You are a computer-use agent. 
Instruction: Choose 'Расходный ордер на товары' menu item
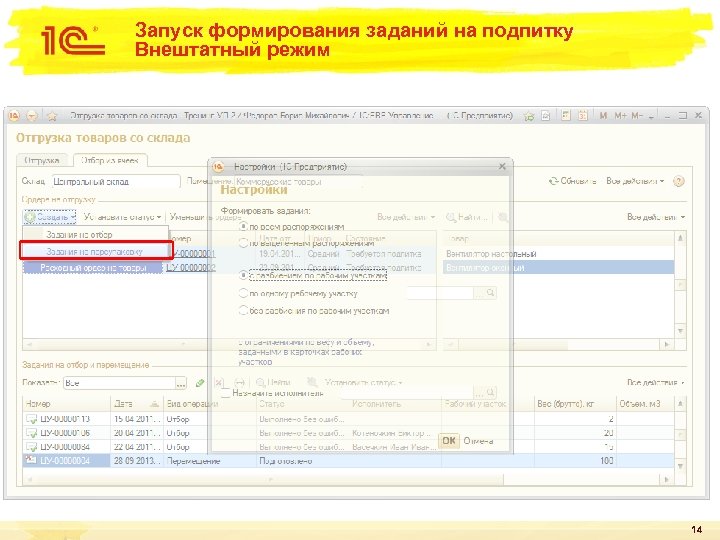coord(93,268)
